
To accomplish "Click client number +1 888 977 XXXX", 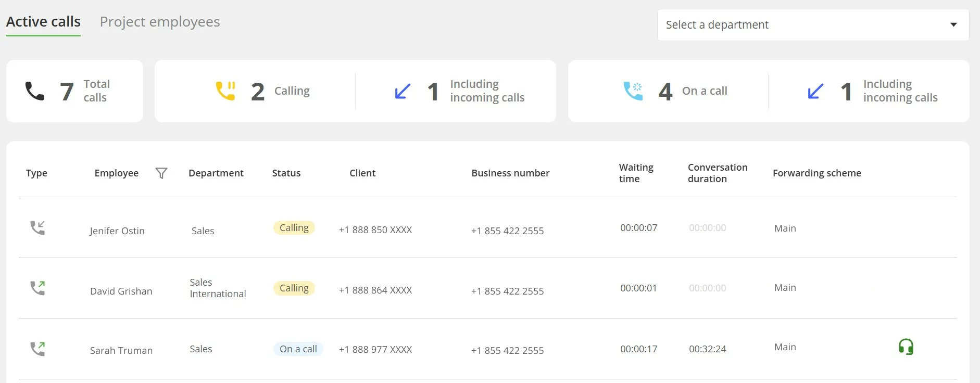I will pos(375,350).
